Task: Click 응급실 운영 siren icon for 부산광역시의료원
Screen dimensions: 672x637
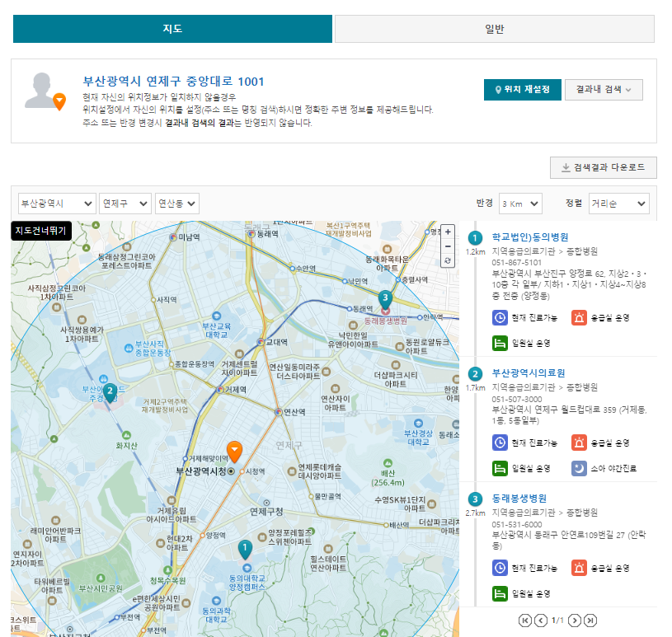Action: (x=579, y=443)
